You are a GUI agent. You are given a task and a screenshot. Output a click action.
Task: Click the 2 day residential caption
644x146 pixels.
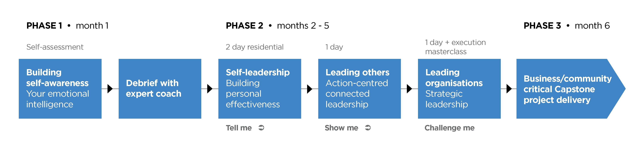point(255,47)
